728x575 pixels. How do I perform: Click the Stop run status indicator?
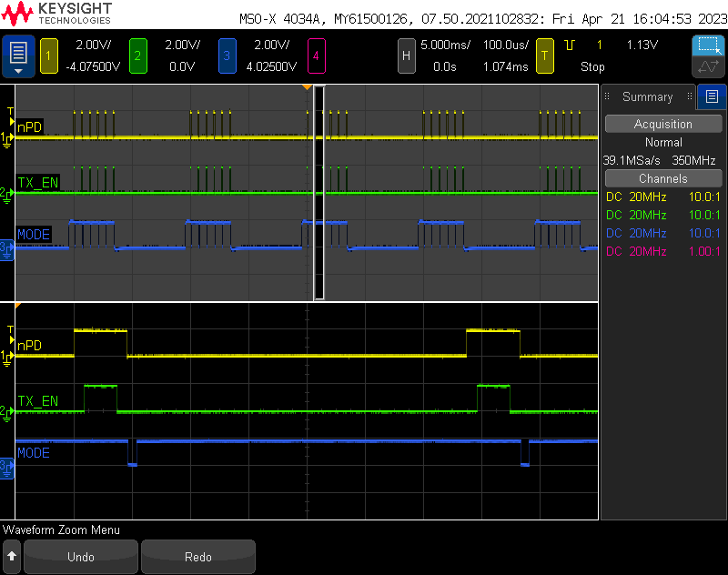pyautogui.click(x=592, y=66)
